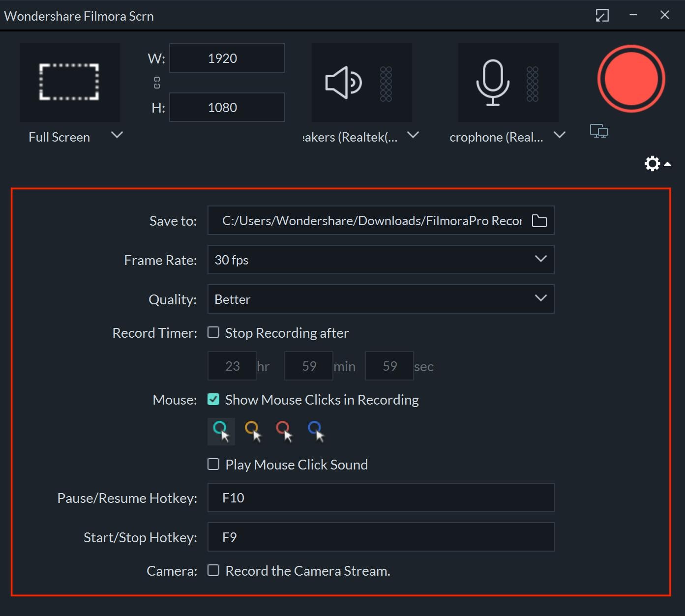Viewport: 685px width, 616px height.
Task: Click the Show Mouse Clicks in Recording label
Action: [322, 400]
